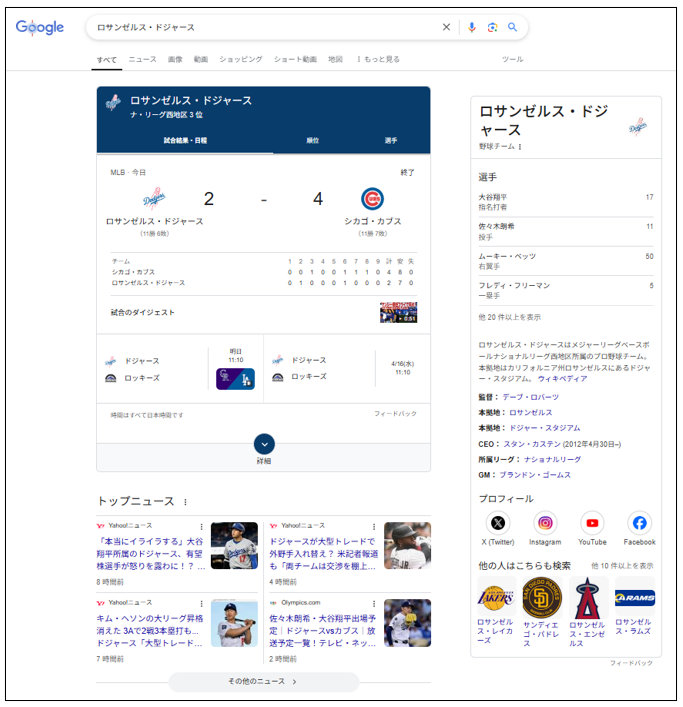Click the Dodgers team logo beside score 2
This screenshot has width=683, height=707.
(x=154, y=198)
